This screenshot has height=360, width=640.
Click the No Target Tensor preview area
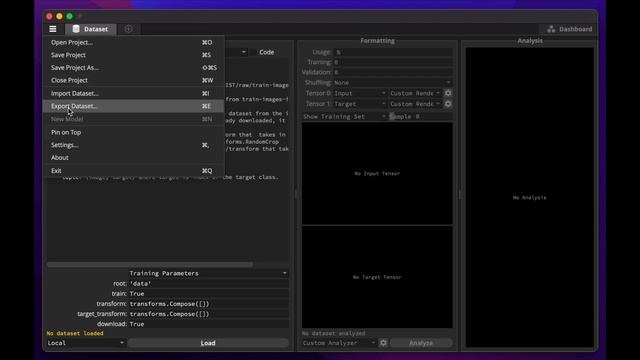click(x=377, y=277)
